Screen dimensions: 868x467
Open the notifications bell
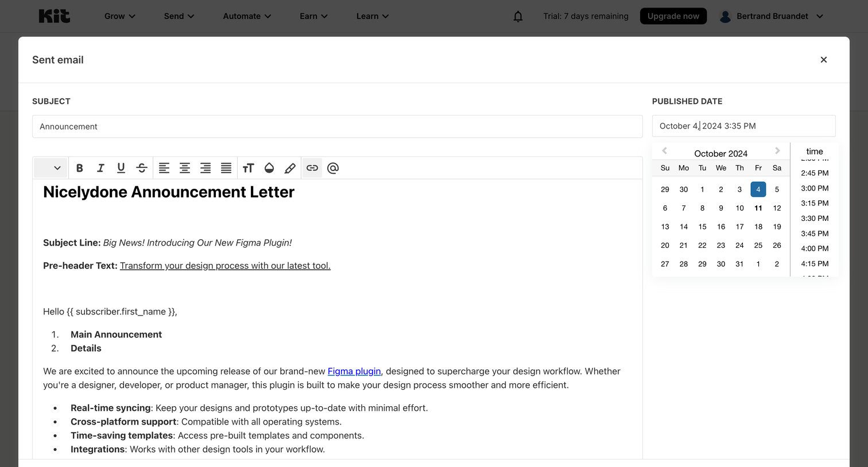(x=518, y=16)
